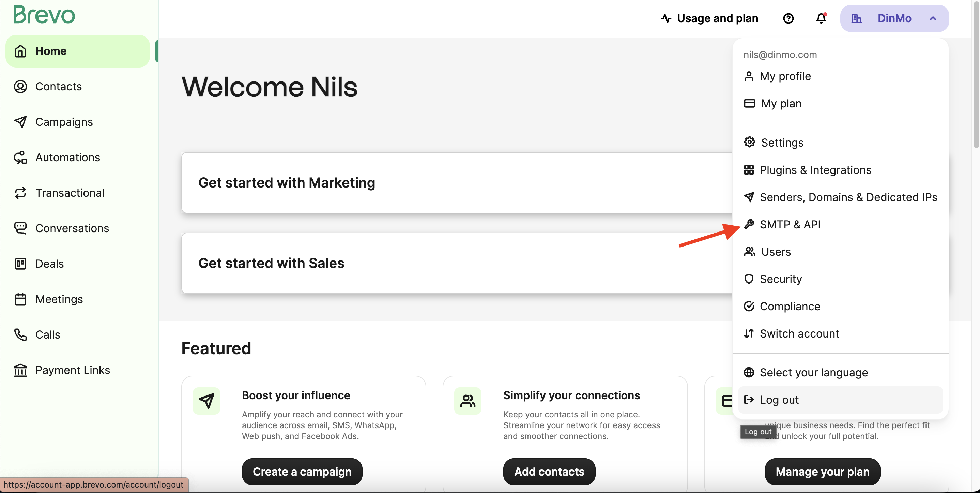Click the Payment Links bank icon
This screenshot has width=980, height=493.
coord(20,370)
